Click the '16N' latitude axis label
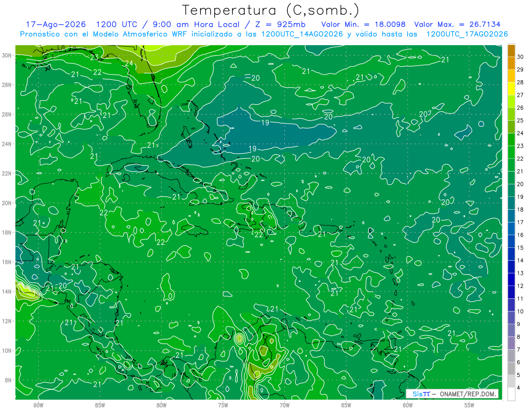Viewport: 532px width, 411px height. pyautogui.click(x=7, y=262)
